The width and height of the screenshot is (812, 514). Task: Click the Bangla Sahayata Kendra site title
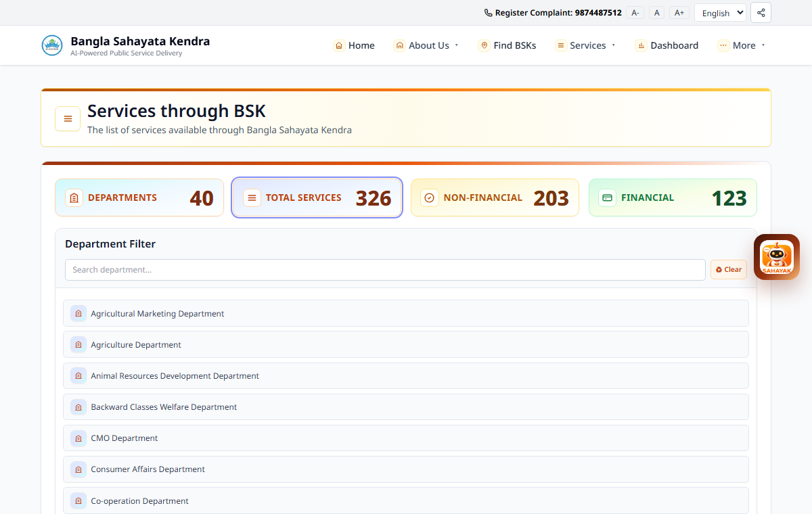pos(140,41)
